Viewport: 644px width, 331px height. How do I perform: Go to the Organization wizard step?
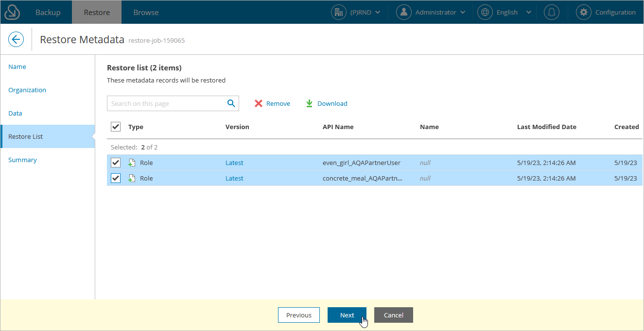tap(27, 90)
